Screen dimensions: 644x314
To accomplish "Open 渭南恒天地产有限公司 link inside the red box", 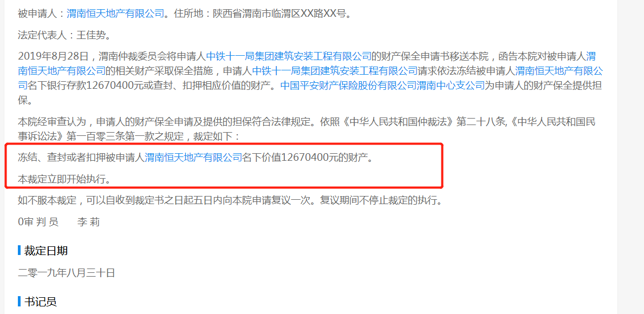I will [x=193, y=157].
